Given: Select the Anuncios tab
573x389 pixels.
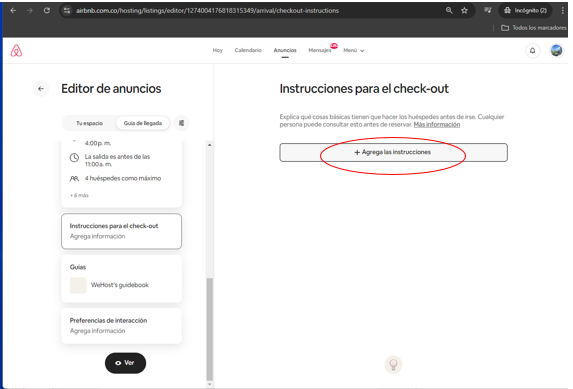Looking at the screenshot, I should click(285, 50).
